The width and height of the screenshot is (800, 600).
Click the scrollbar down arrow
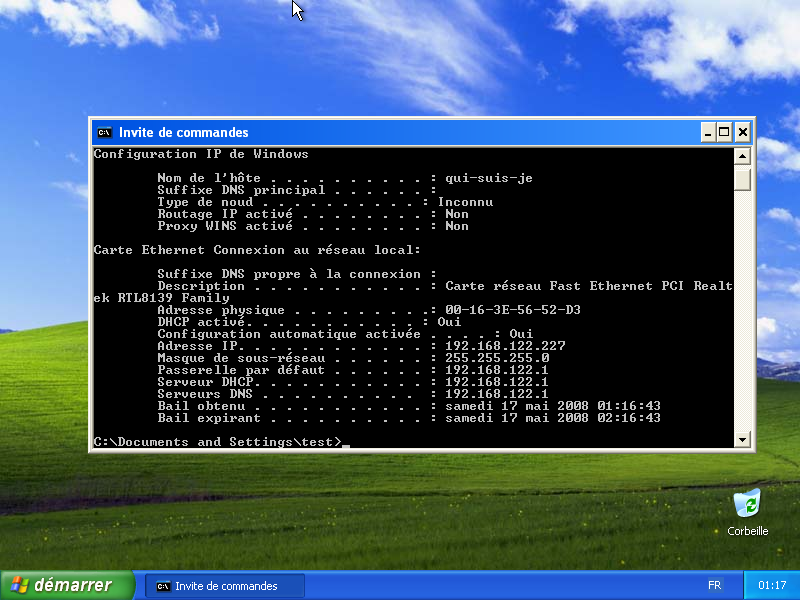click(x=742, y=438)
